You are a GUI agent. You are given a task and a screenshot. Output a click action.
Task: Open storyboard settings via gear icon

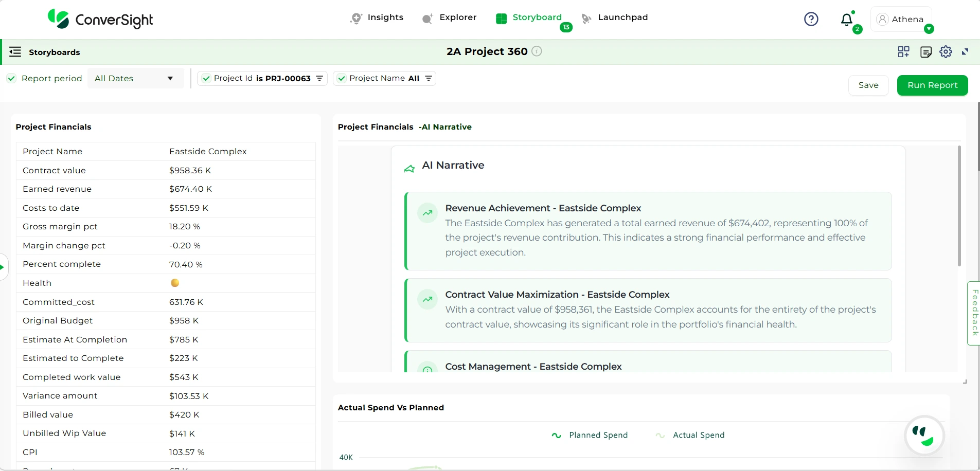tap(946, 51)
